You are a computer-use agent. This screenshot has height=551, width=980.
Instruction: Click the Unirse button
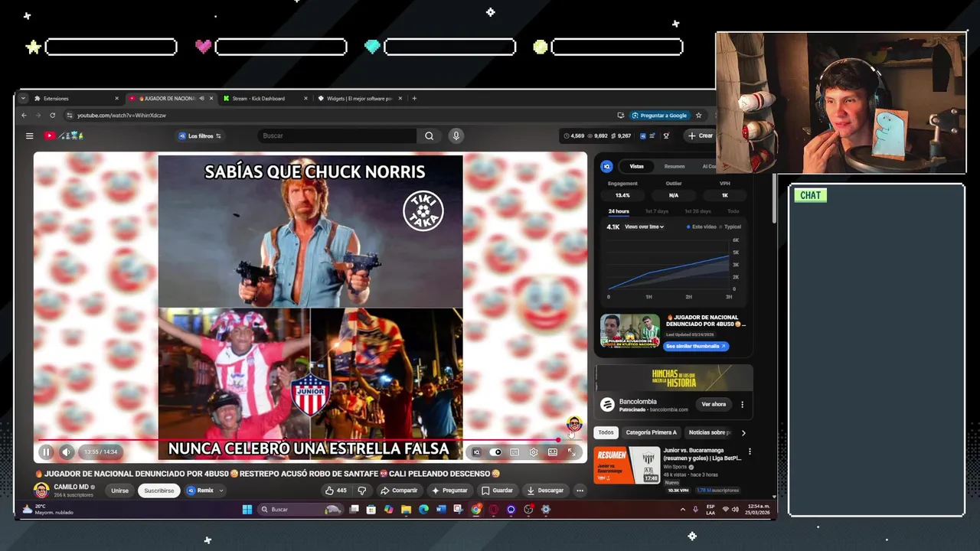(x=120, y=491)
